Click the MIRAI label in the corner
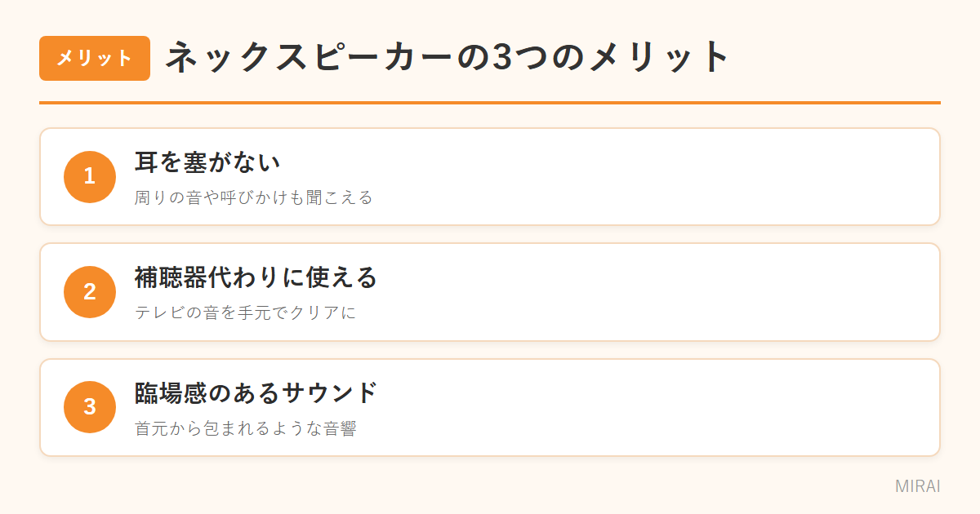Screen dimensions: 980x514 click(918, 486)
